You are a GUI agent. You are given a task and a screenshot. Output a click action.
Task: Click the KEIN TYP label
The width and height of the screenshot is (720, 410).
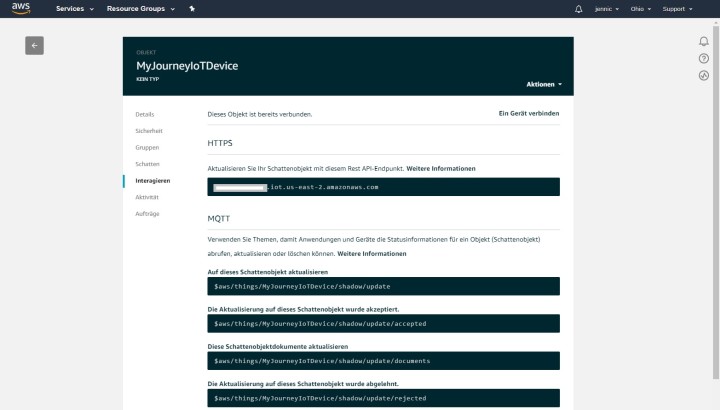click(x=147, y=79)
